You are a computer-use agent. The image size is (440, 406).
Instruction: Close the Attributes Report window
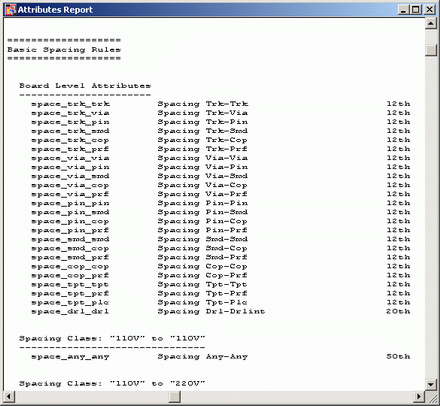coord(430,10)
